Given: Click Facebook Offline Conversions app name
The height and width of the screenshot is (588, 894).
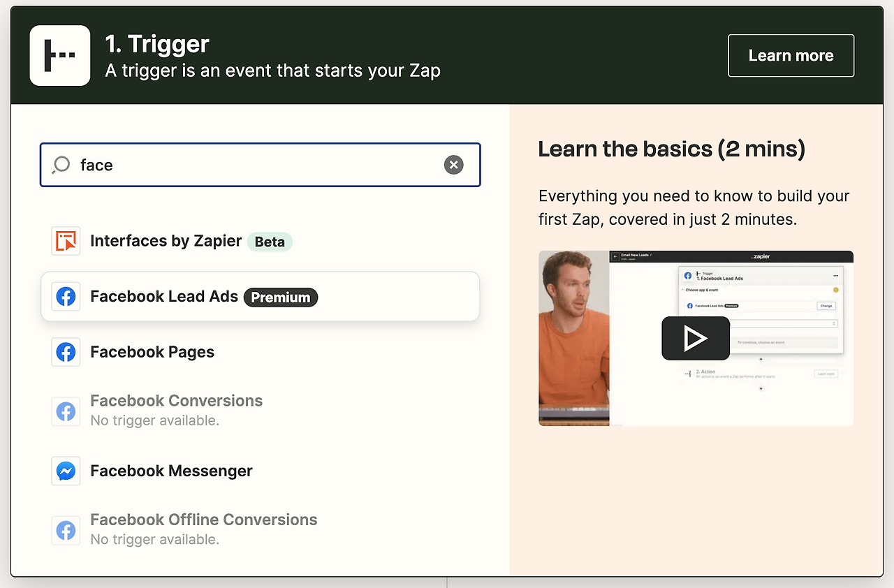Looking at the screenshot, I should pyautogui.click(x=204, y=520).
